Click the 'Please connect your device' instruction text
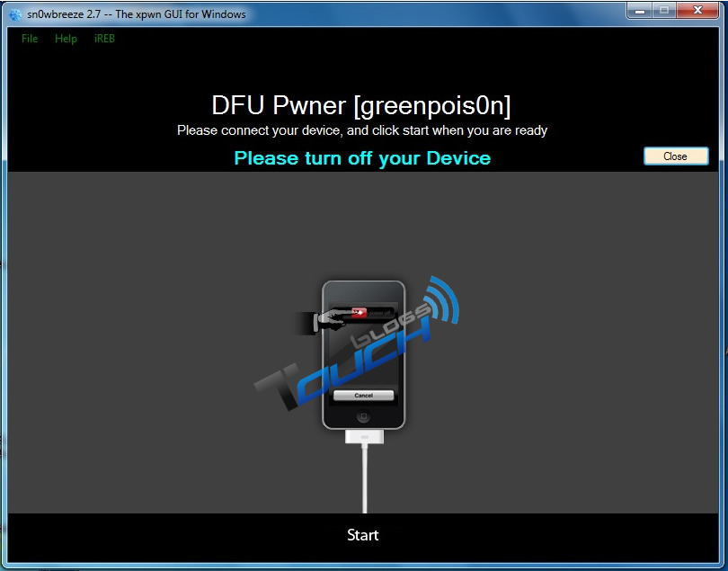The image size is (728, 571). (x=362, y=130)
